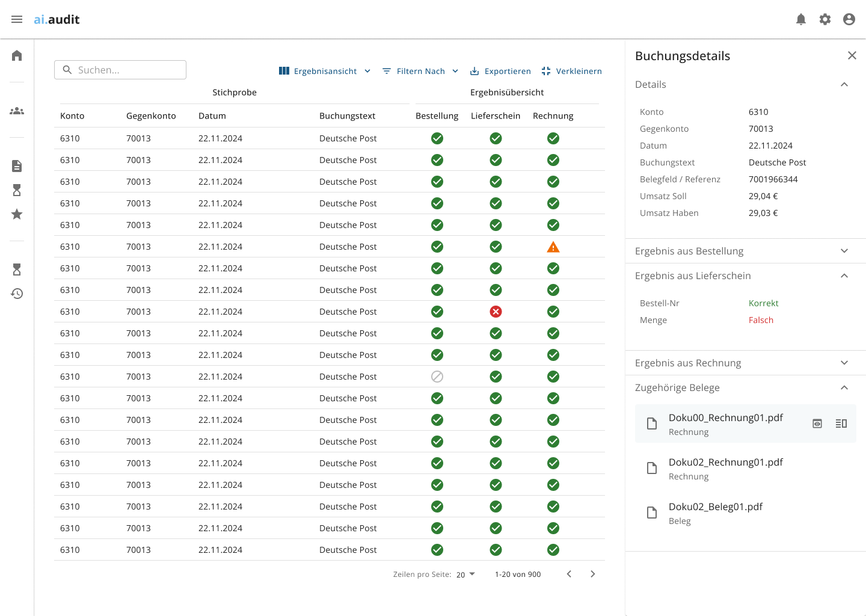Image resolution: width=866 pixels, height=616 pixels.
Task: Open the rows per page dropdown
Action: 465,574
